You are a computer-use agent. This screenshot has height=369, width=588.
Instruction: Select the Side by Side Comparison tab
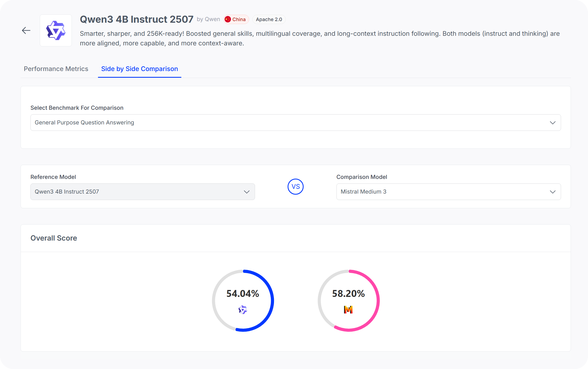click(x=139, y=69)
